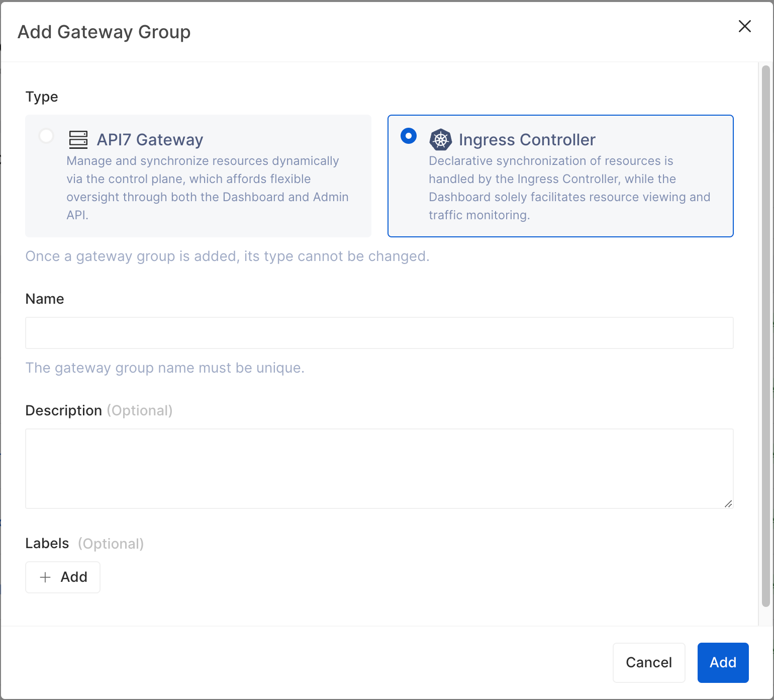Click 'The gateway group name must be unique.' hint

(x=165, y=368)
